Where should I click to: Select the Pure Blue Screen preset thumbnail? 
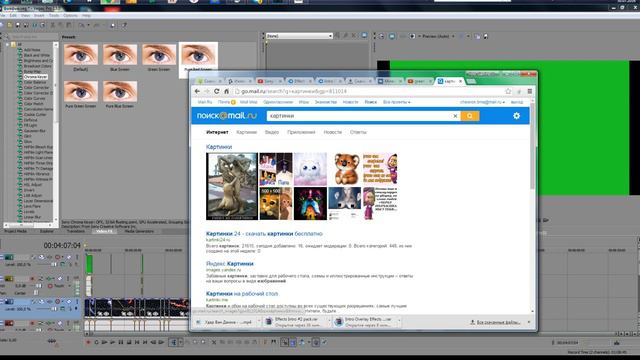coord(120,91)
